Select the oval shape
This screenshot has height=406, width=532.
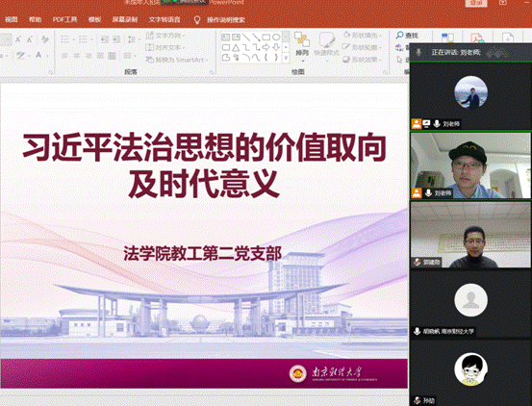click(276, 37)
